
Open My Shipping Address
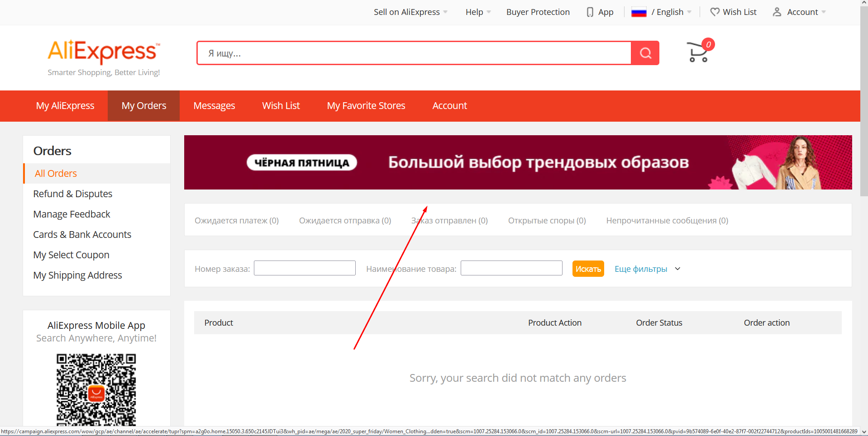[77, 275]
